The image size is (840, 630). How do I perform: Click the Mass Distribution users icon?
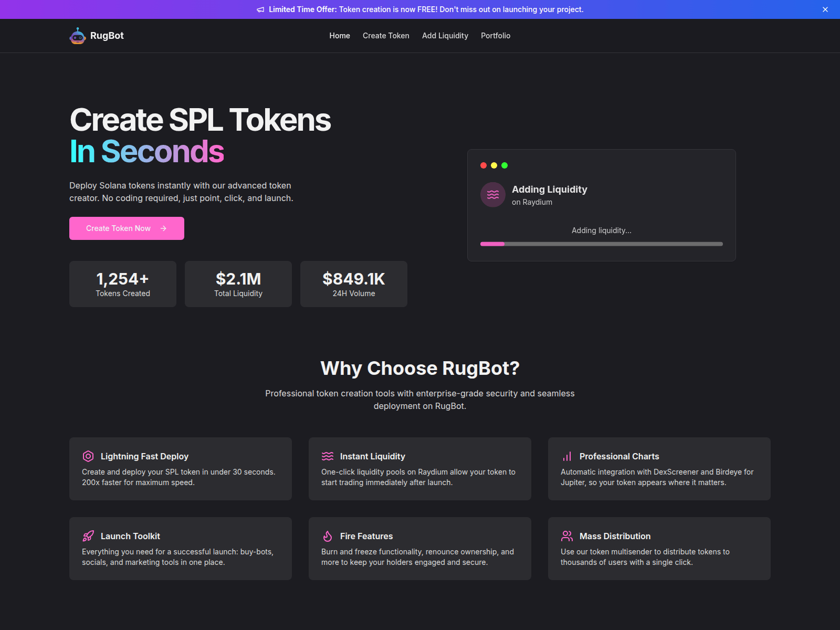(x=567, y=536)
